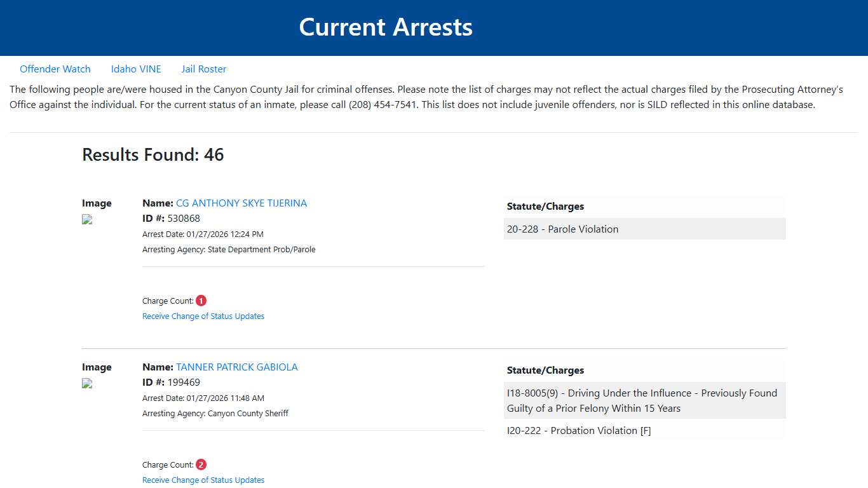Click the Statute/Charges header for Tijerina

(x=545, y=206)
